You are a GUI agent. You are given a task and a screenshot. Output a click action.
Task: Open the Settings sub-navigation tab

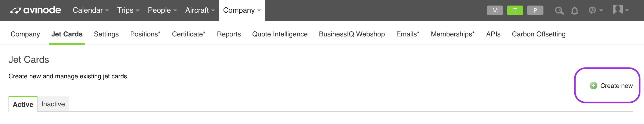pos(106,34)
